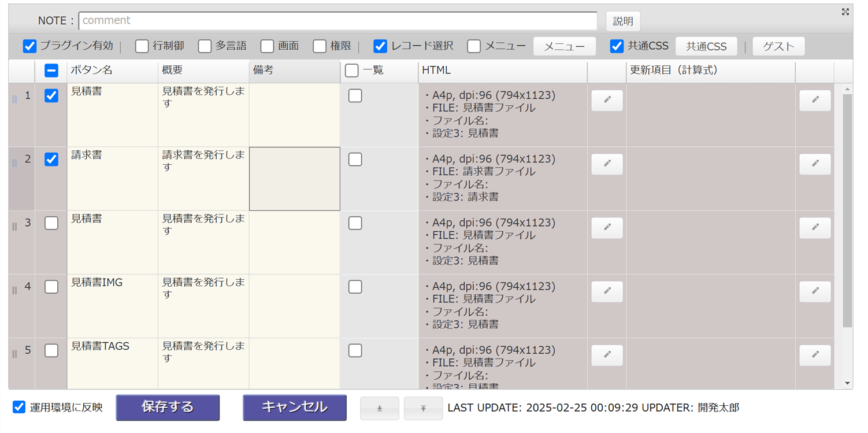Screen dimensions: 868x433
Task: Click the selected 備考 cell in row 2
Action: coord(295,179)
